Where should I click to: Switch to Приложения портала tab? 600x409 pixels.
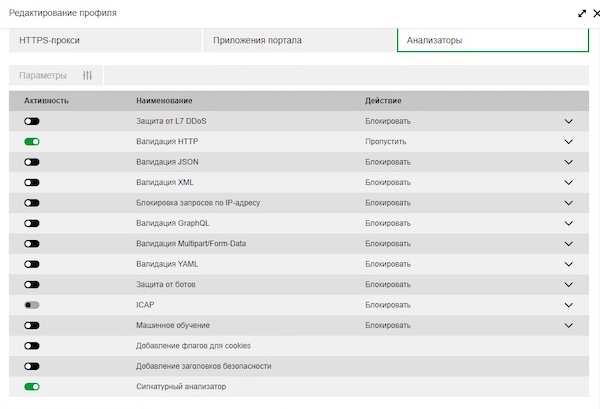click(x=298, y=40)
